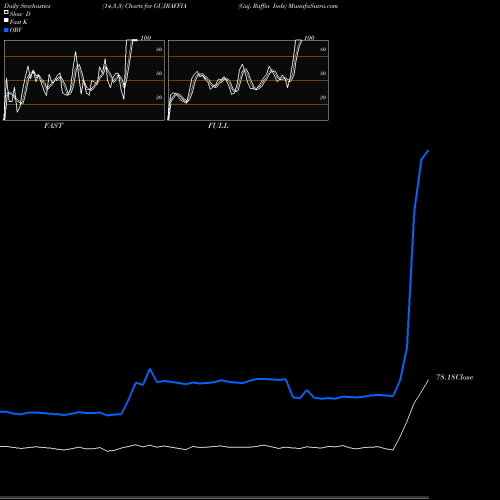The image size is (500, 500).
Task: Click the '100' label on FULL chart
Action: click(x=309, y=38)
